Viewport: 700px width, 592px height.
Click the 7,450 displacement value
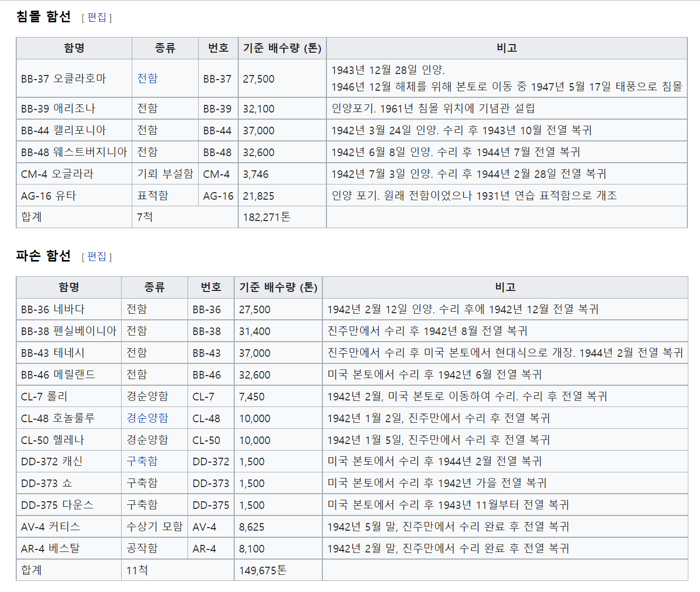point(252,397)
